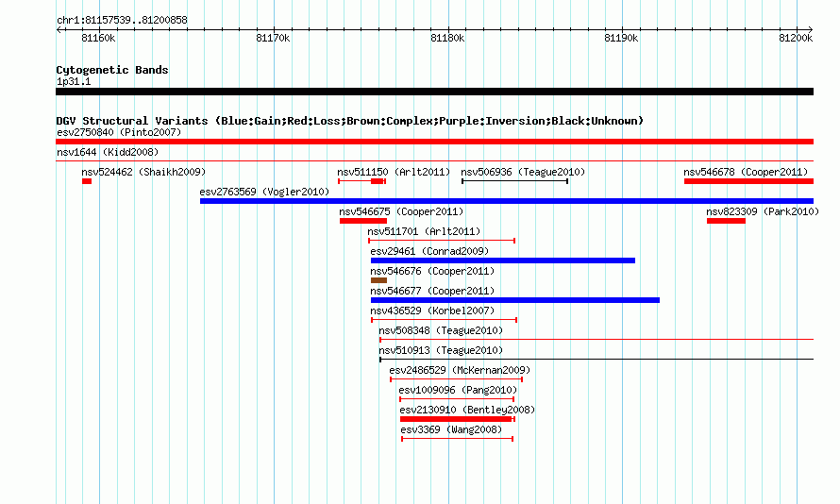
Task: Select the thick red esv2750840 loss bar
Action: 434,142
